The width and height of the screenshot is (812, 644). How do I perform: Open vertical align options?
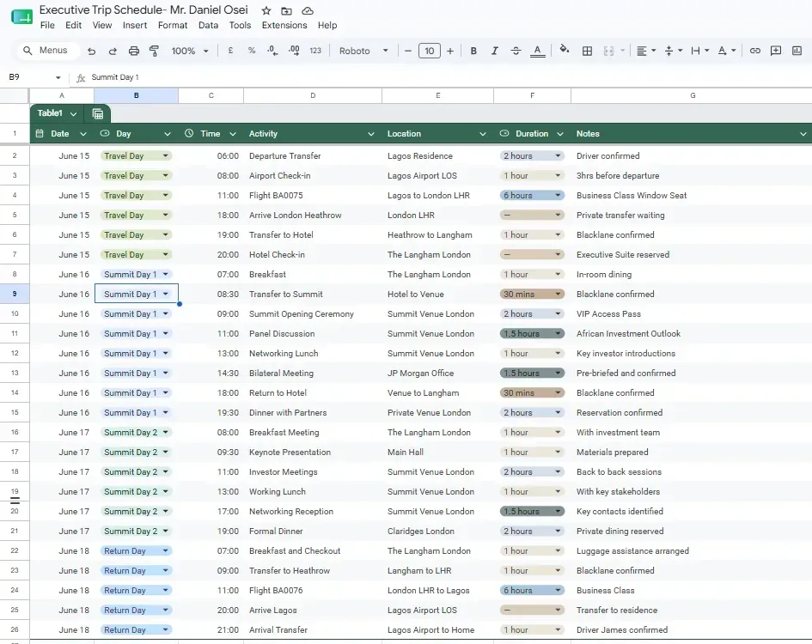(x=673, y=51)
